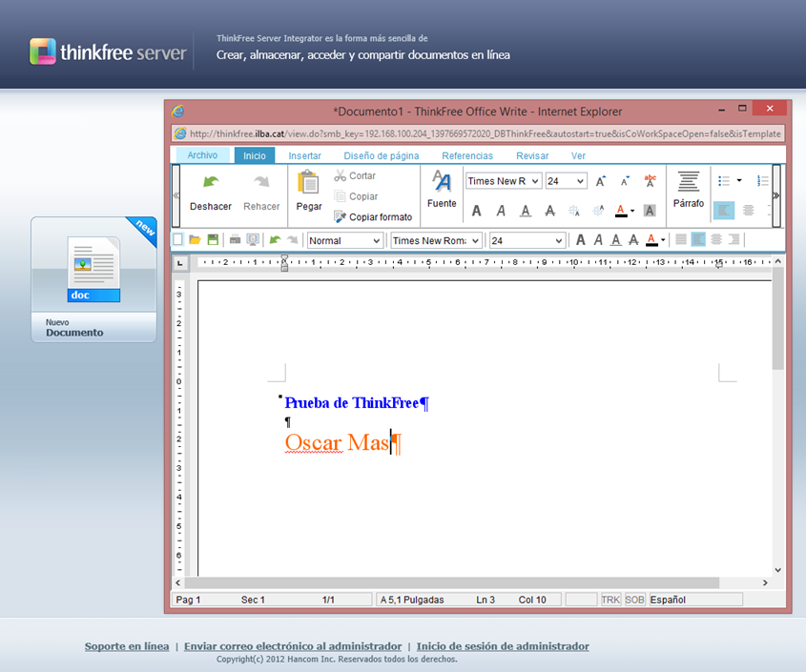The height and width of the screenshot is (672, 806).
Task: Open the Fuente font dialog icon
Action: point(442,181)
